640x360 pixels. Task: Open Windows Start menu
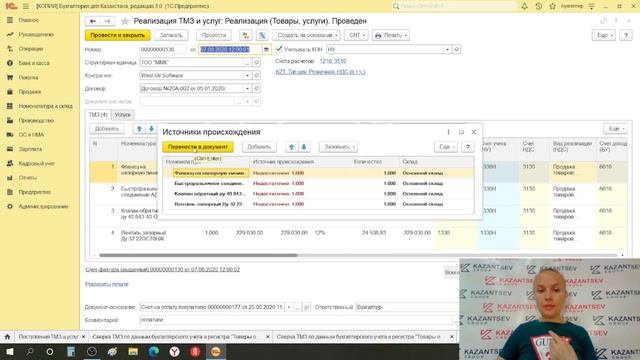pos(9,351)
